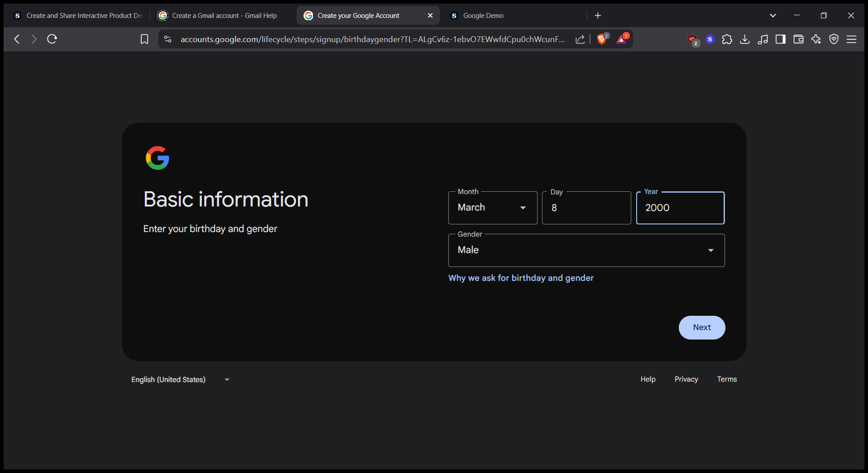The width and height of the screenshot is (868, 473).
Task: Close the Create your Google Account tab
Action: pos(430,16)
